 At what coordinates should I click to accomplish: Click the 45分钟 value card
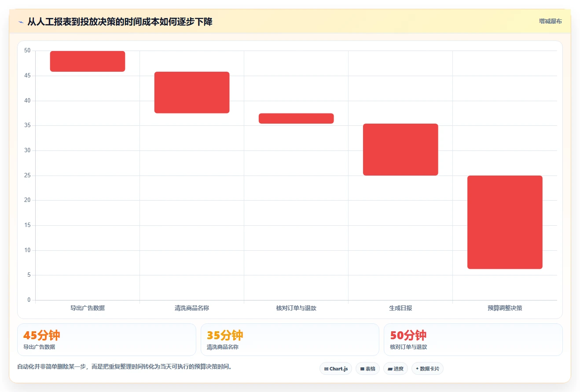(106, 340)
